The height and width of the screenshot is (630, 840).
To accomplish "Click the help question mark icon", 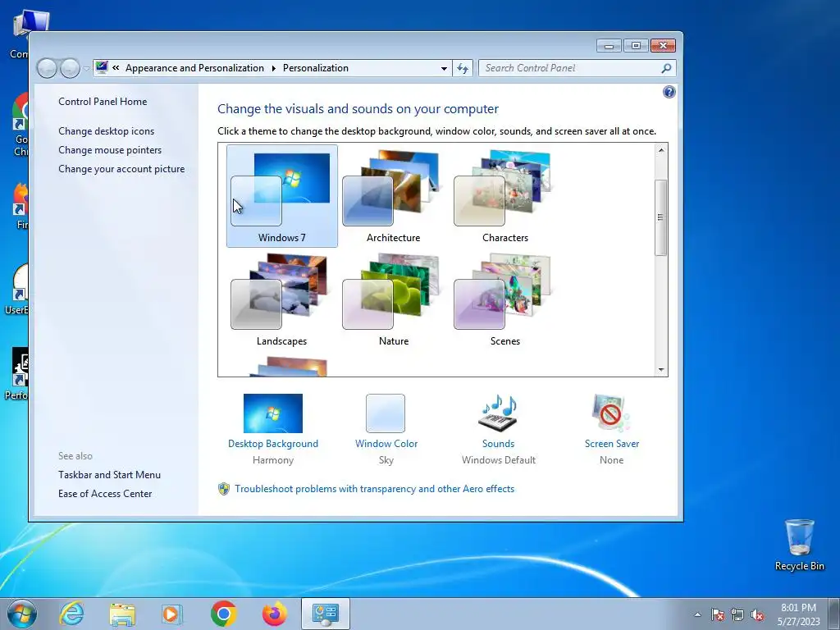I will 669,92.
